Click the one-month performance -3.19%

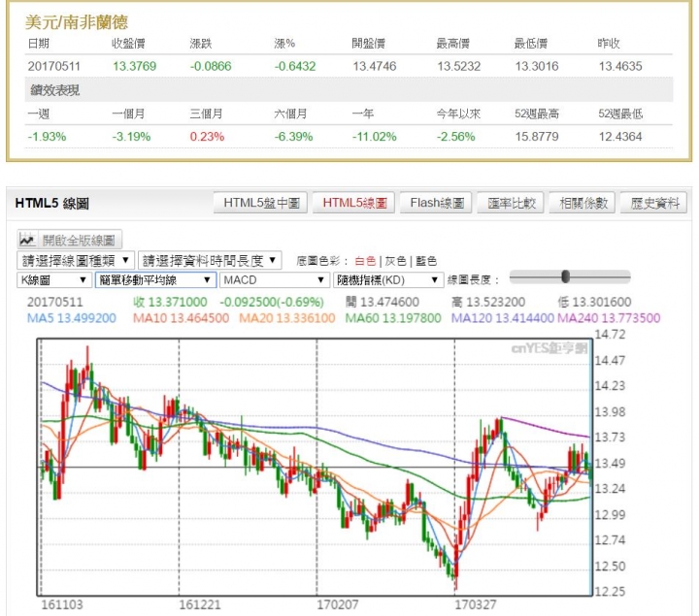click(131, 136)
